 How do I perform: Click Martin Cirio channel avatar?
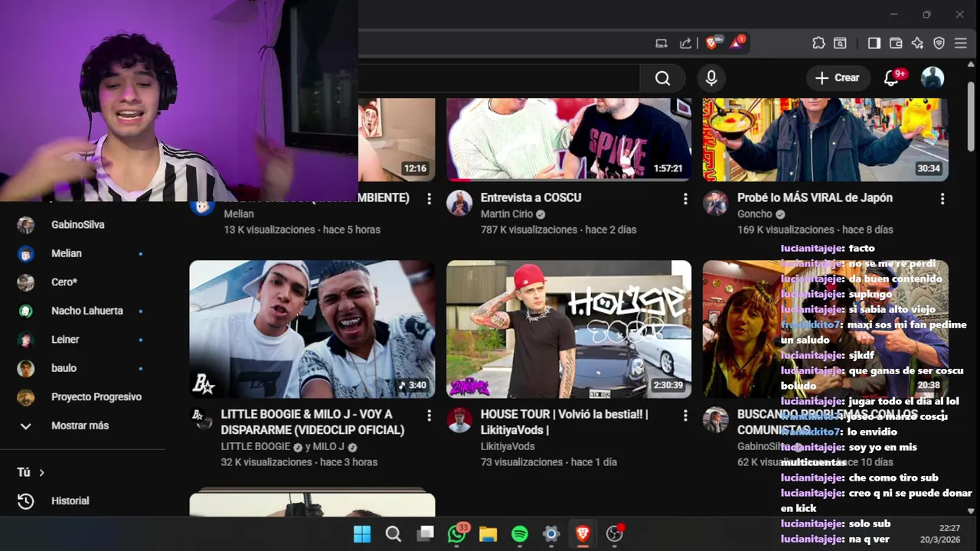tap(459, 203)
